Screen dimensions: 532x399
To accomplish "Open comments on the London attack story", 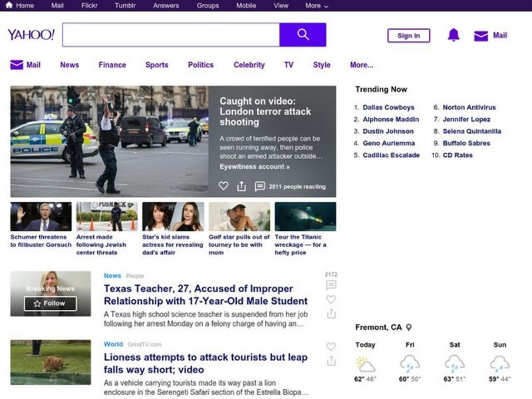I will (260, 186).
